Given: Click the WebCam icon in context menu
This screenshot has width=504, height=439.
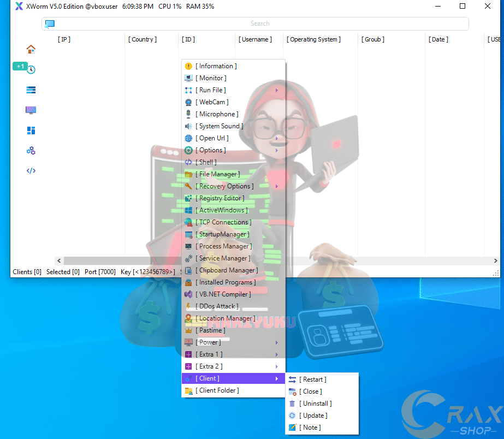Looking at the screenshot, I should pyautogui.click(x=188, y=102).
